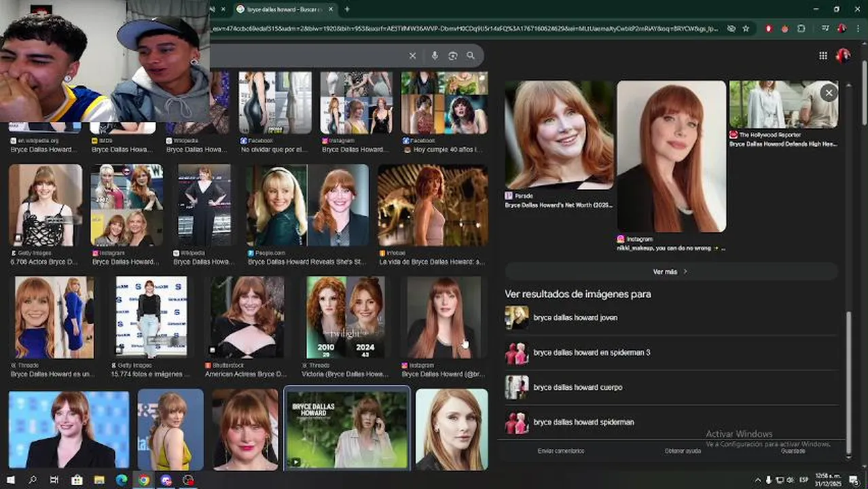Click 'Obtener ayuda' link
Image resolution: width=868 pixels, height=489 pixels.
click(x=683, y=451)
